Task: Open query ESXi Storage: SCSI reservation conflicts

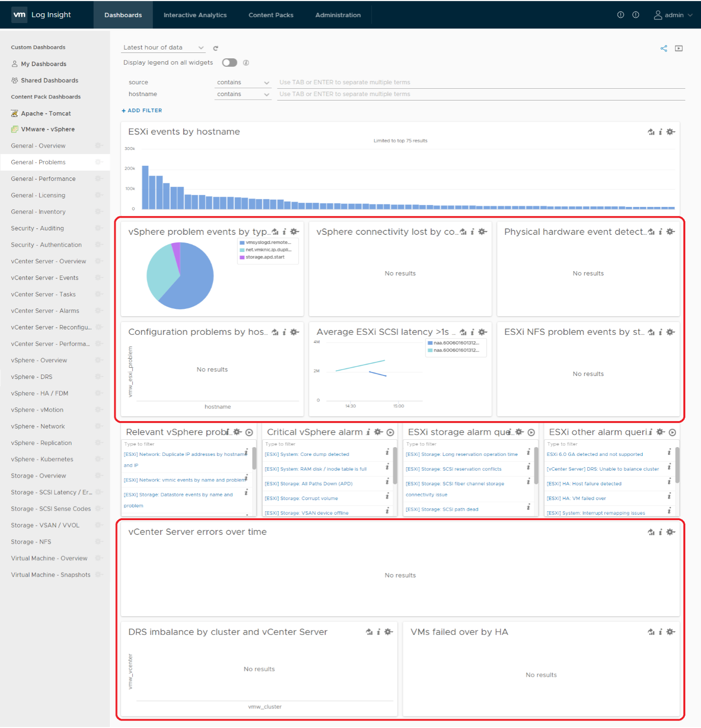Action: pos(453,469)
